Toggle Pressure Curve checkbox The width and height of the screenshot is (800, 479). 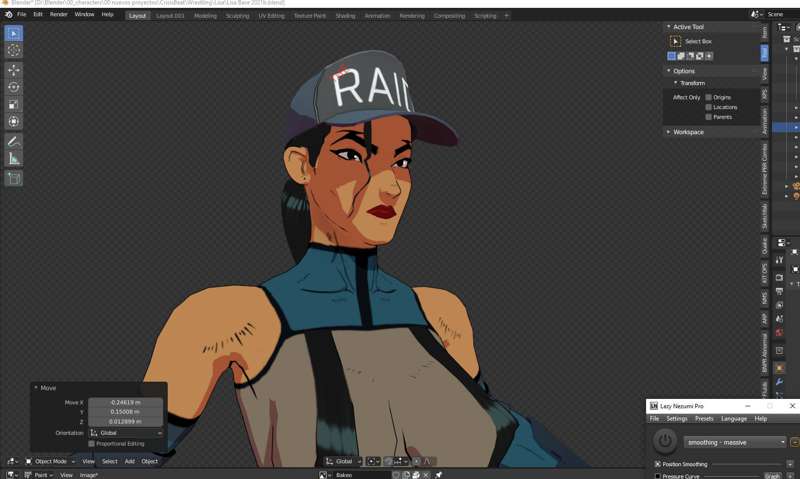(658, 476)
